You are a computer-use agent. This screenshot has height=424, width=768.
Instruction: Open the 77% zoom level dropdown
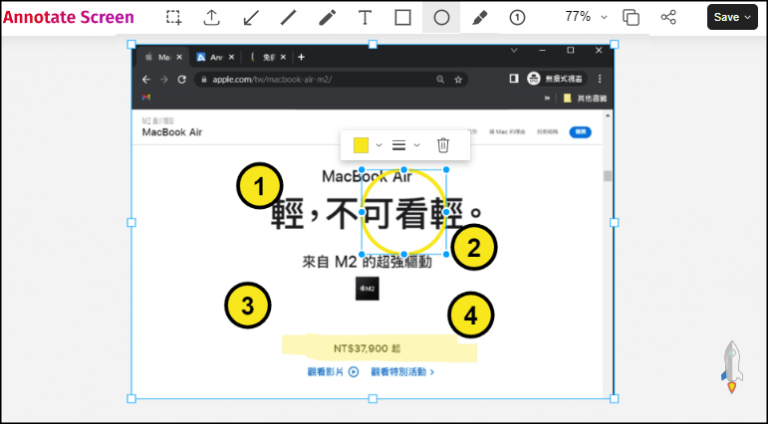tap(586, 17)
